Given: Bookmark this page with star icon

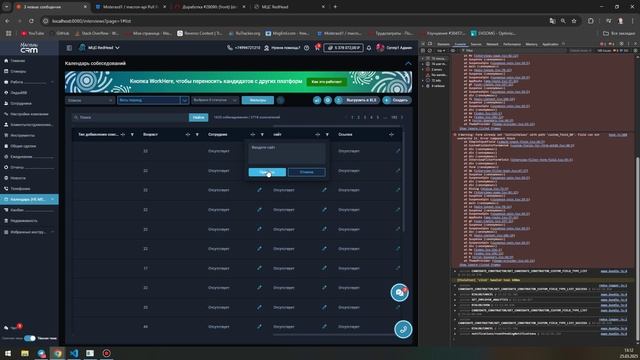Looking at the screenshot, I should [574, 21].
